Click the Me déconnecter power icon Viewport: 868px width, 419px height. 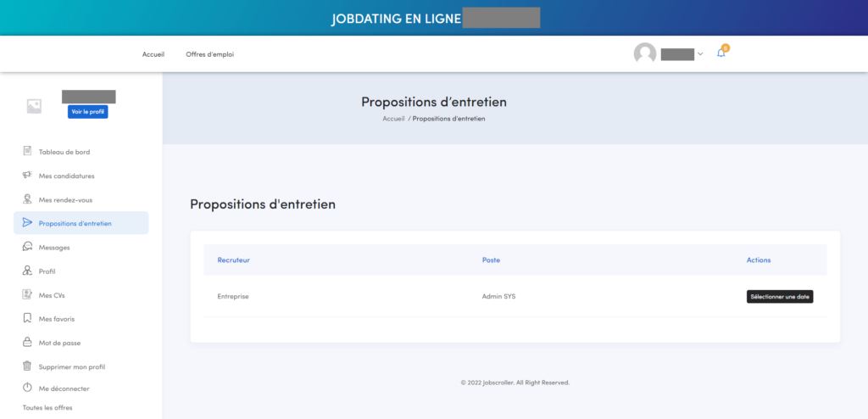point(28,388)
